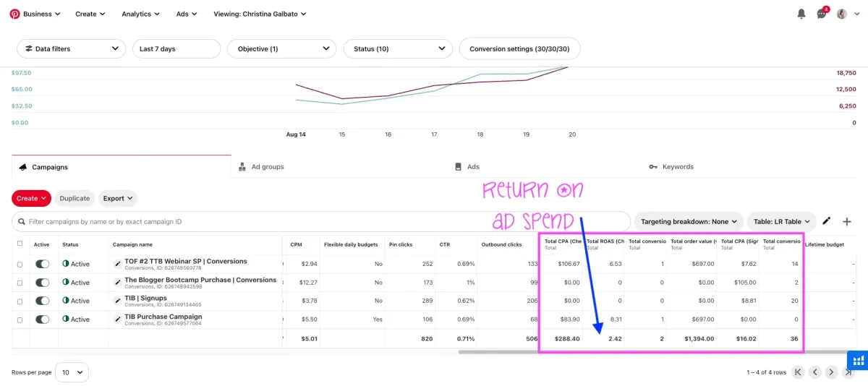Screen dimensions: 868x386
Task: Open the profile avatar
Action: tap(842, 14)
